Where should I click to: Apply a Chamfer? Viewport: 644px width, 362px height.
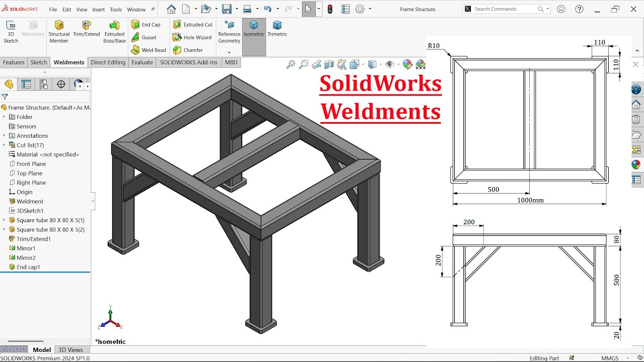[188, 50]
